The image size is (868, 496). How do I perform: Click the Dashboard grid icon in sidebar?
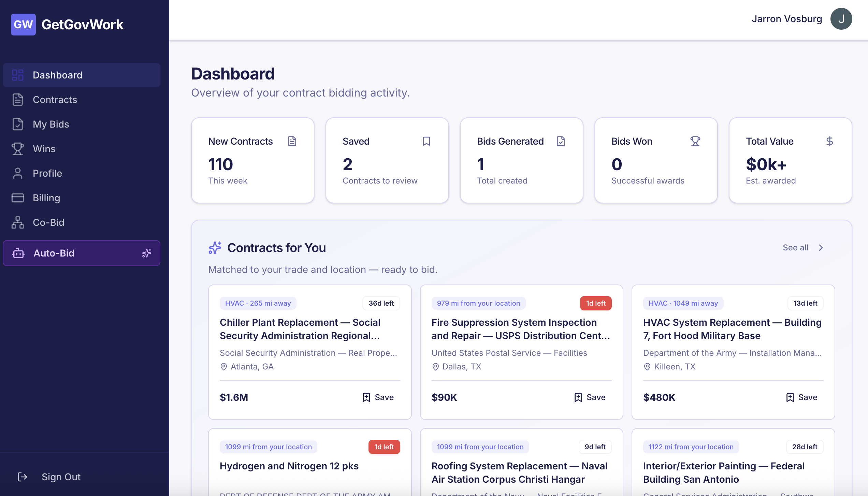18,75
